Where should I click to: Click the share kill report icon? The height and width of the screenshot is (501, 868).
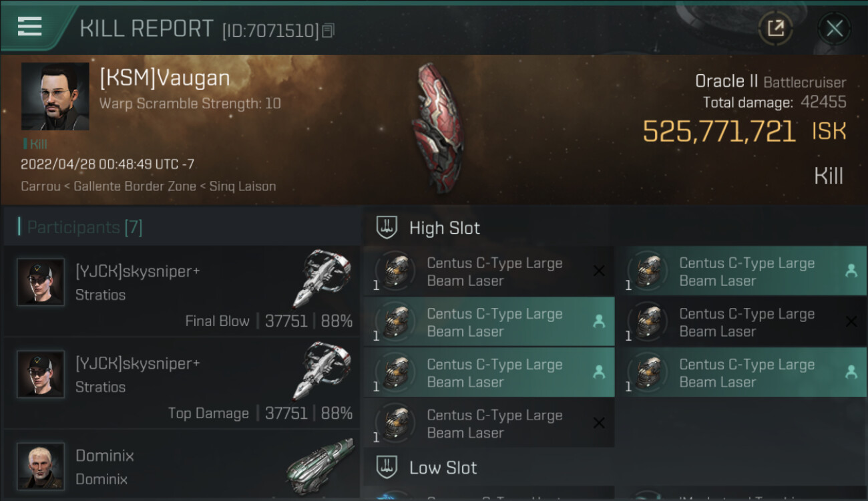[775, 28]
